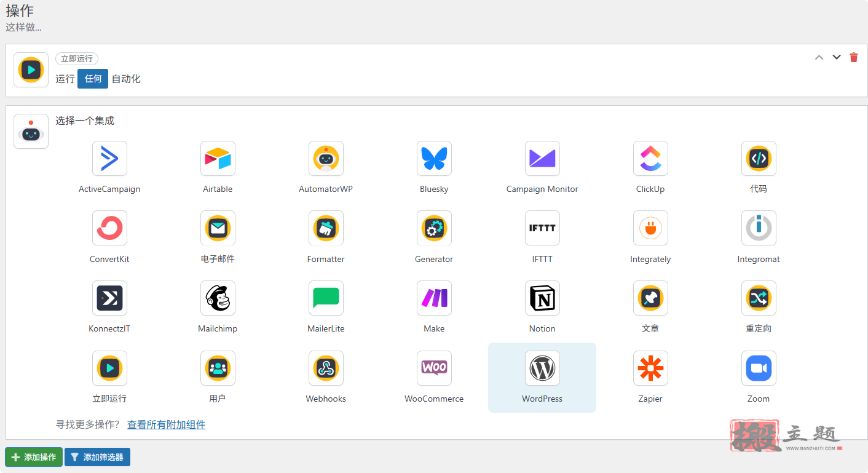
Task: Select the 文章 posts pin icon
Action: [650, 298]
